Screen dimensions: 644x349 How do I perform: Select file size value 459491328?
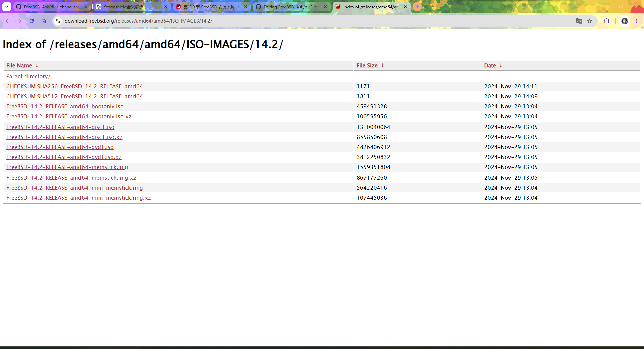372,107
